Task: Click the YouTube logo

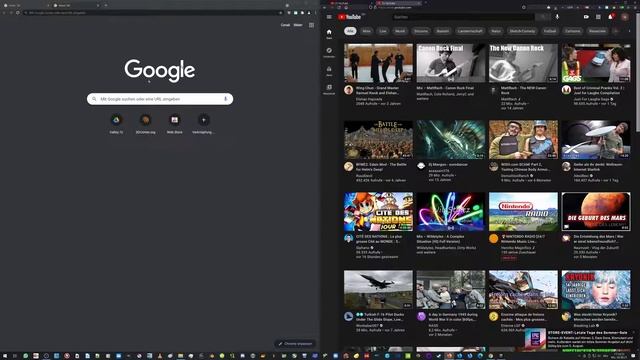Action: point(349,17)
